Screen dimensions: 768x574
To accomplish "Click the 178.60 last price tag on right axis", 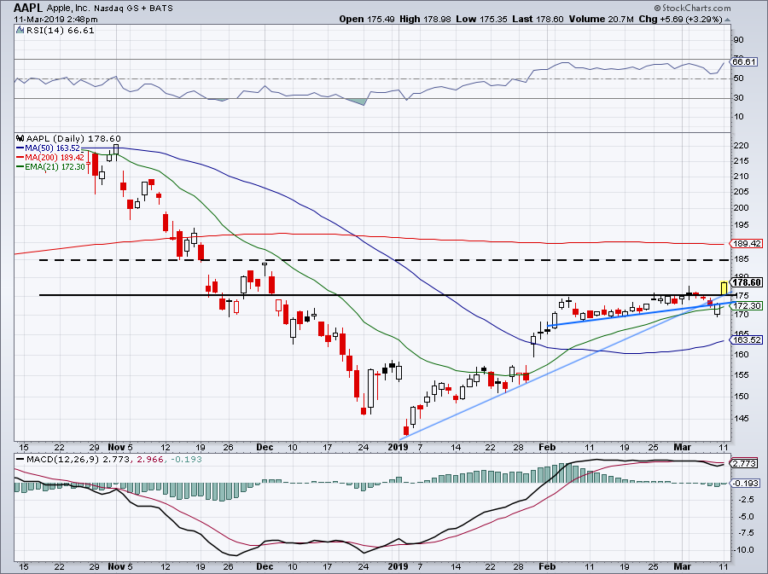I will coord(747,282).
